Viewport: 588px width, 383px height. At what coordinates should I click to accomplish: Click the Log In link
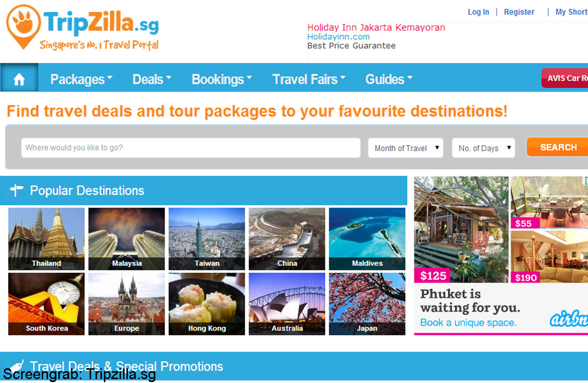[x=478, y=12]
